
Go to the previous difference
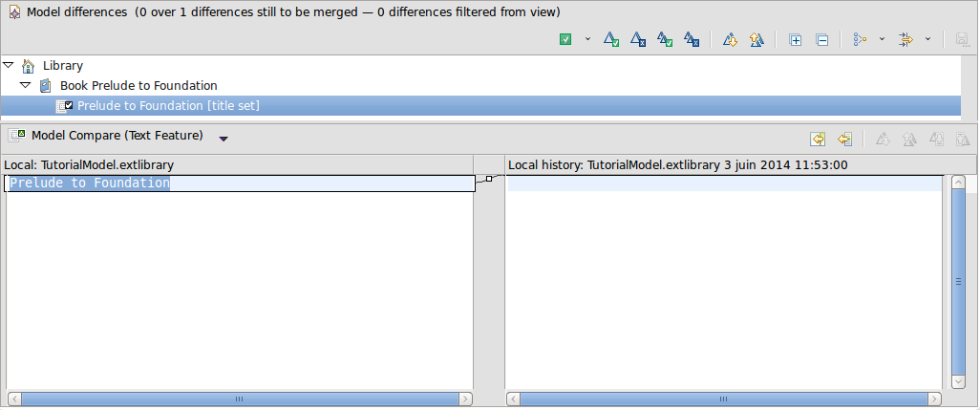pyautogui.click(x=756, y=40)
